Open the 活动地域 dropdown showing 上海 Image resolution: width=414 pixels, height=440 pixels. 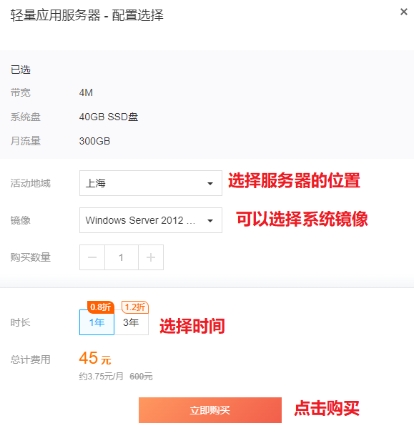(151, 183)
